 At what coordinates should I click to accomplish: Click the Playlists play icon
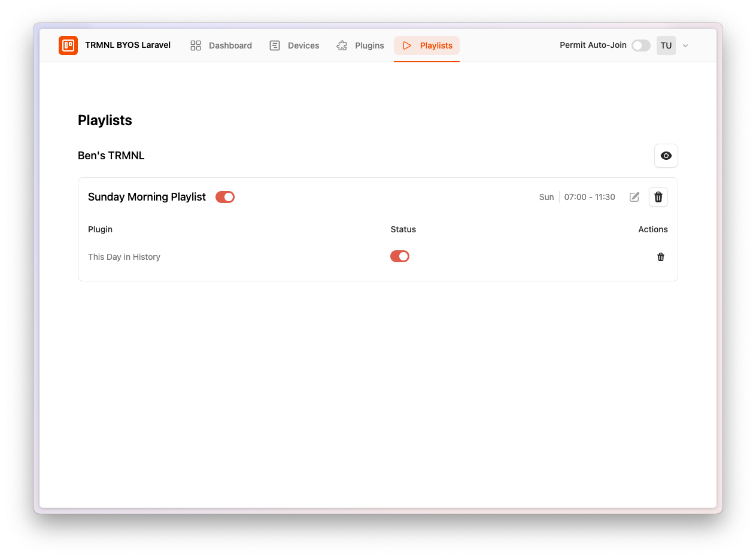[x=408, y=46]
